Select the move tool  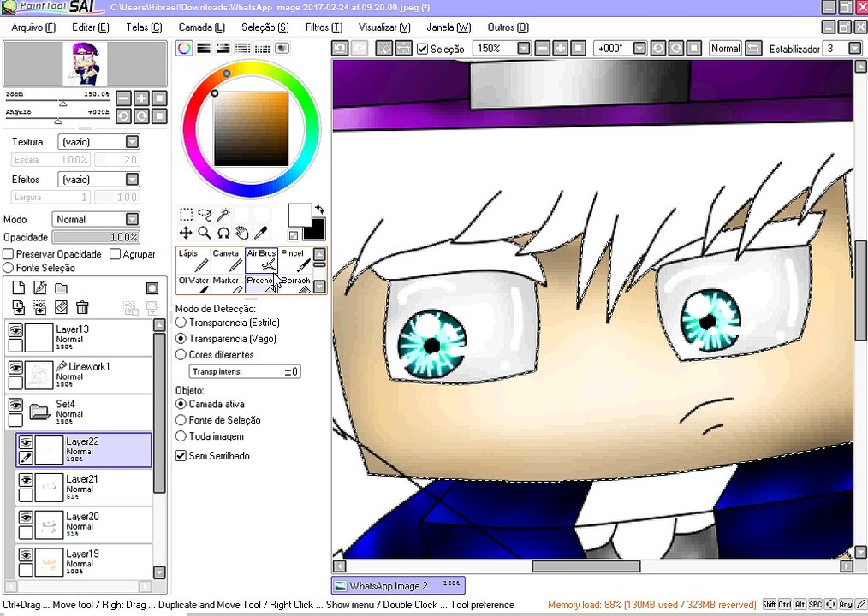[186, 233]
